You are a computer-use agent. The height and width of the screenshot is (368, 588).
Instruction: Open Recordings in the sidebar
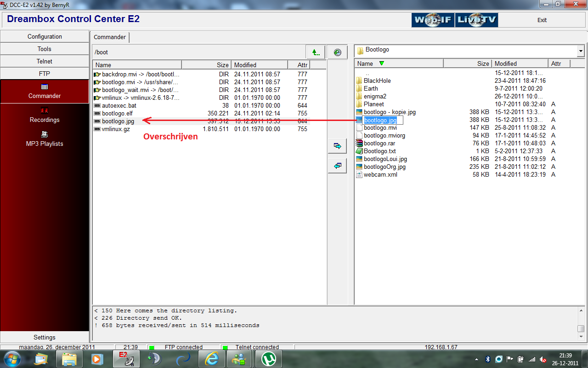45,115
